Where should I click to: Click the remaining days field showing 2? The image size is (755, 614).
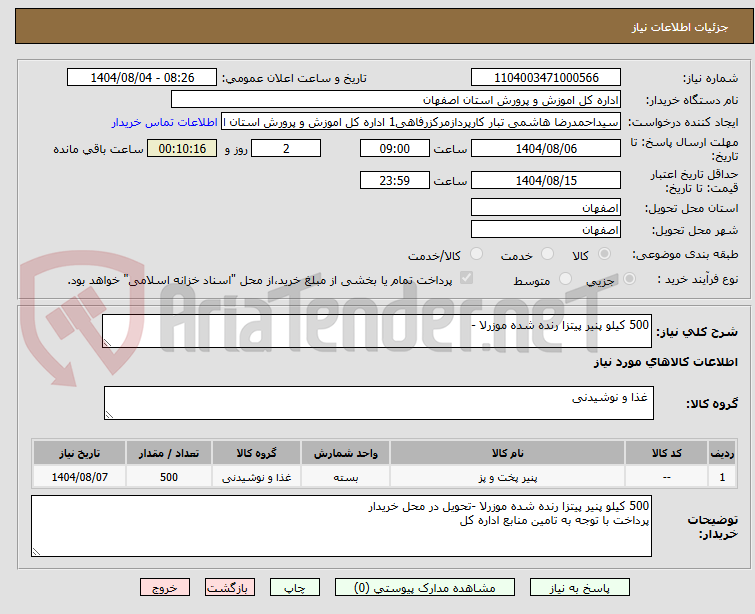coord(286,148)
